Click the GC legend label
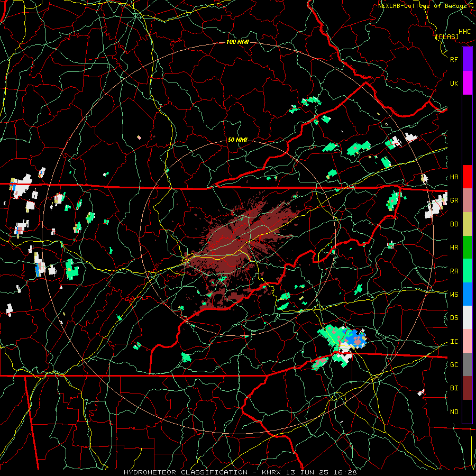 point(454,365)
